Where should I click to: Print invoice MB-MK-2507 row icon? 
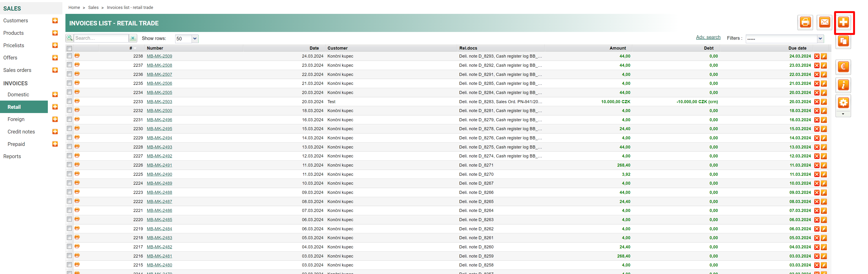tap(77, 74)
